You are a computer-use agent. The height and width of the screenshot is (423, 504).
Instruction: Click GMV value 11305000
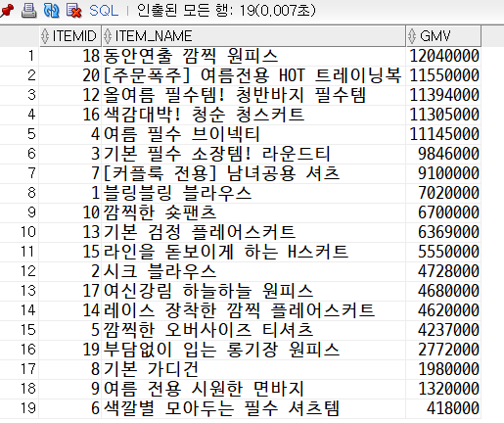pos(443,115)
